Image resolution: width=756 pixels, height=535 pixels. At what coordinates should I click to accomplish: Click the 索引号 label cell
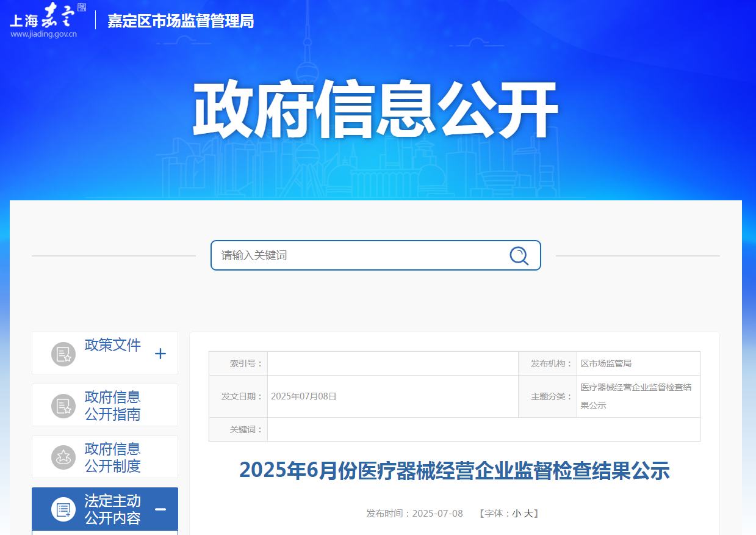(238, 363)
